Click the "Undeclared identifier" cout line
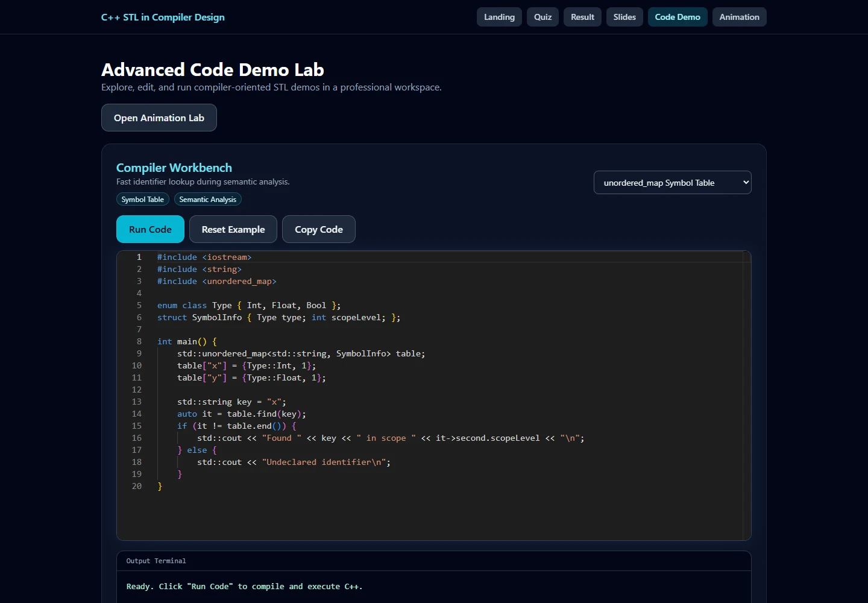 (x=294, y=462)
